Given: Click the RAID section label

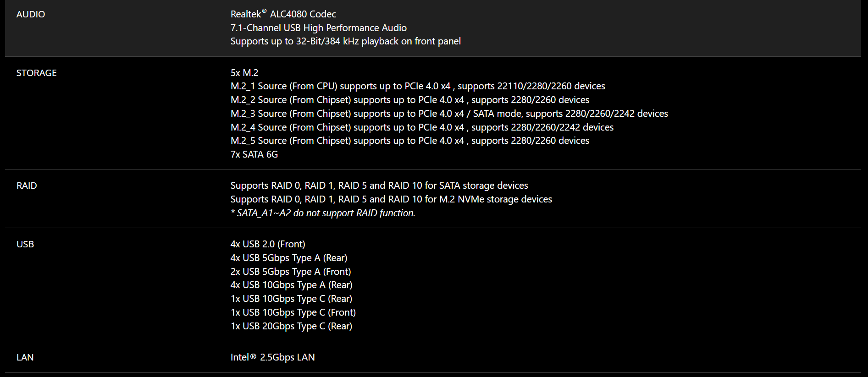Looking at the screenshot, I should pyautogui.click(x=27, y=186).
